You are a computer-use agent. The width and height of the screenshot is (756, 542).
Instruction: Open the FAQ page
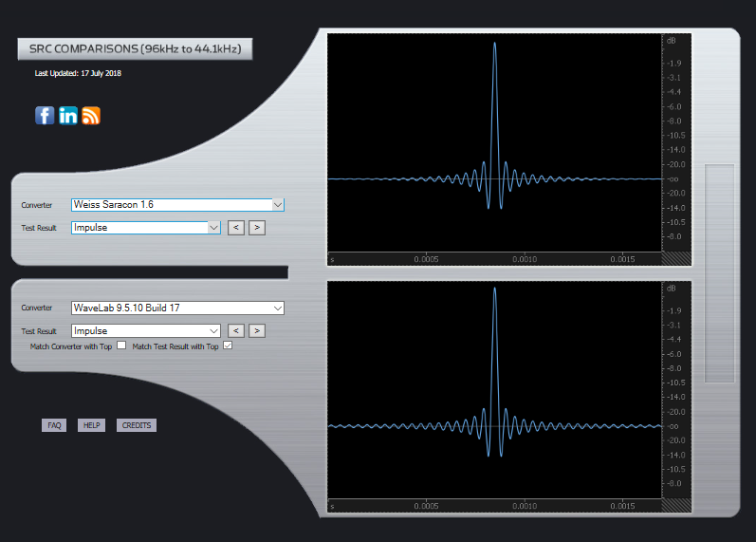pos(54,425)
